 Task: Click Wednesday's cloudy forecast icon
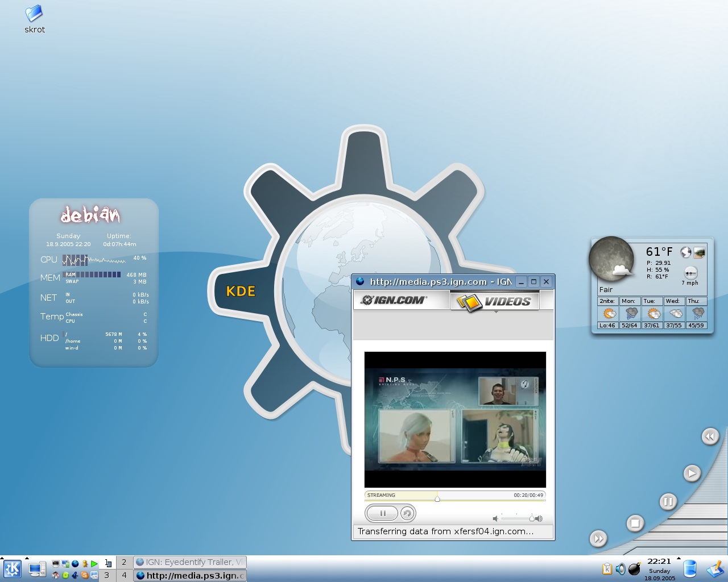pyautogui.click(x=676, y=314)
